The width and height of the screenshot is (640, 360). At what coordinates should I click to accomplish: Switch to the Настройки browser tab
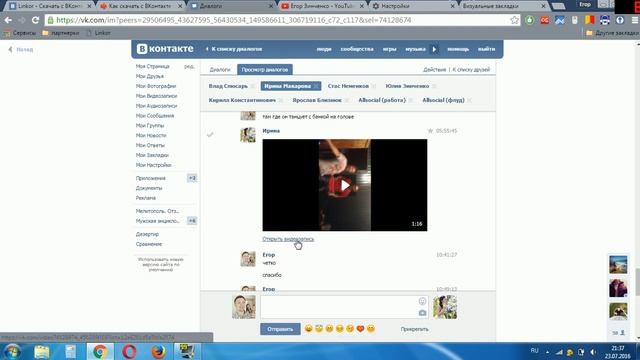tap(413, 6)
